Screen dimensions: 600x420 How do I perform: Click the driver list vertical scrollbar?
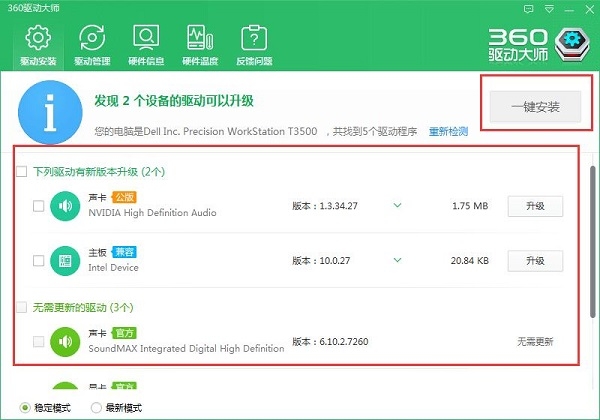592,242
